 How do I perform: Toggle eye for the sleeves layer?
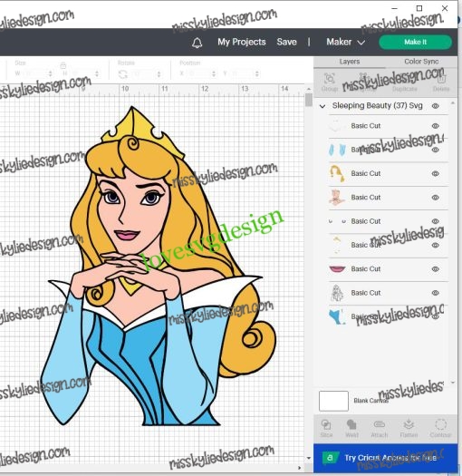pos(436,150)
